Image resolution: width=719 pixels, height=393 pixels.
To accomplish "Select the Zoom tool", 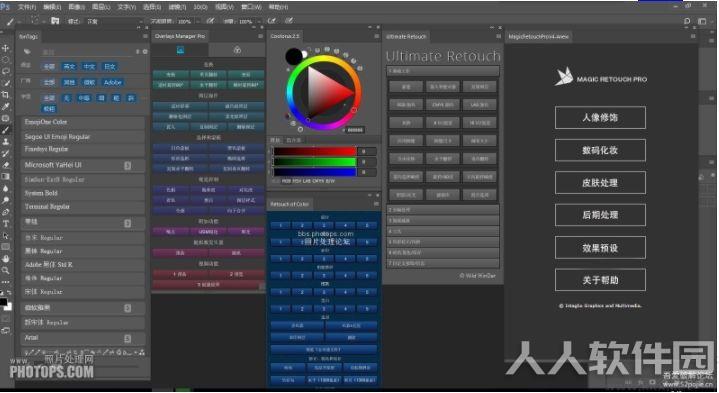I will tap(6, 271).
